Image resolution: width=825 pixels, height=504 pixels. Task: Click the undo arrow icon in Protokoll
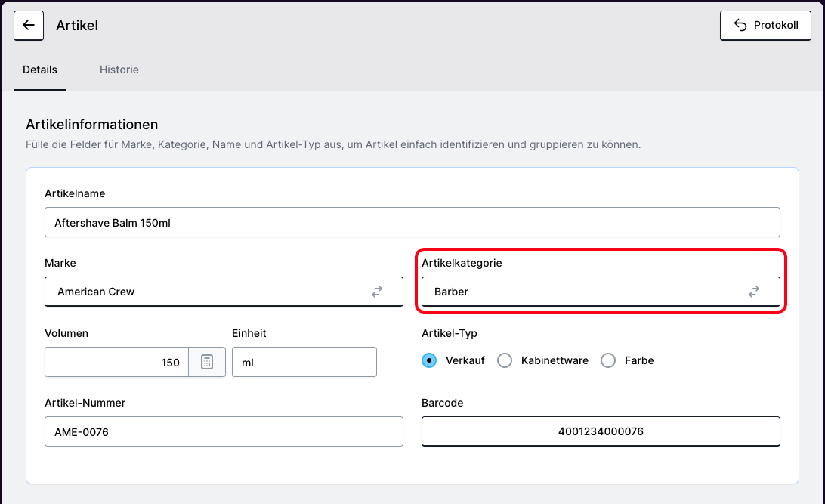pyautogui.click(x=740, y=26)
